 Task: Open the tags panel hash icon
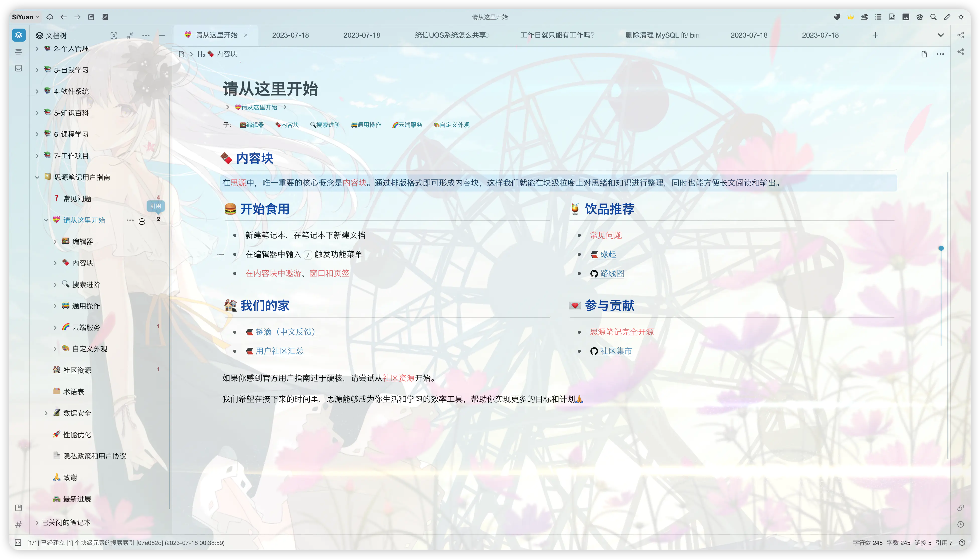[19, 524]
